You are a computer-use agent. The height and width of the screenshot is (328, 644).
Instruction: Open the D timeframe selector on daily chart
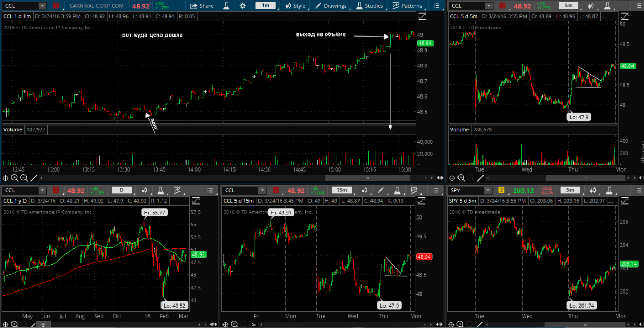[122, 190]
